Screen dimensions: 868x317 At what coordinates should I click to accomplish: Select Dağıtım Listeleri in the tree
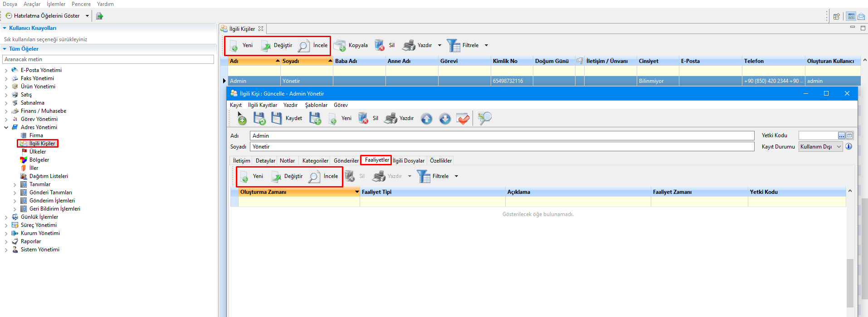[x=49, y=176]
